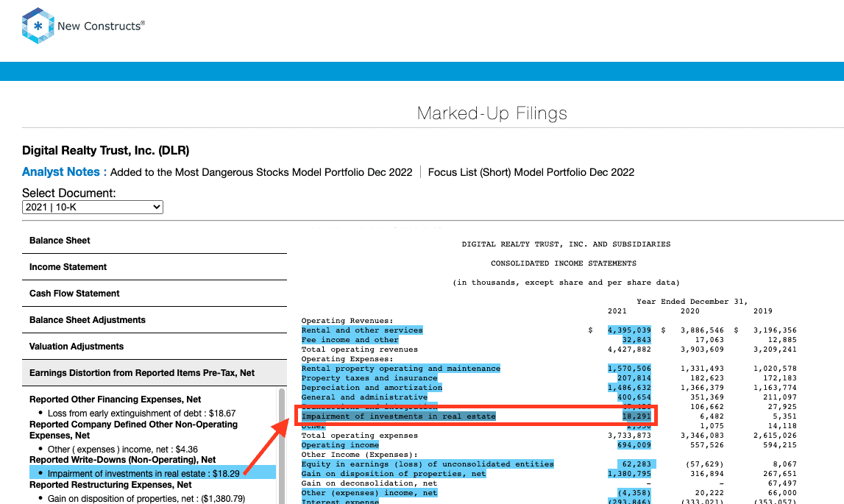The image size is (844, 504).
Task: Open Valuation Adjustments section
Action: click(x=155, y=347)
